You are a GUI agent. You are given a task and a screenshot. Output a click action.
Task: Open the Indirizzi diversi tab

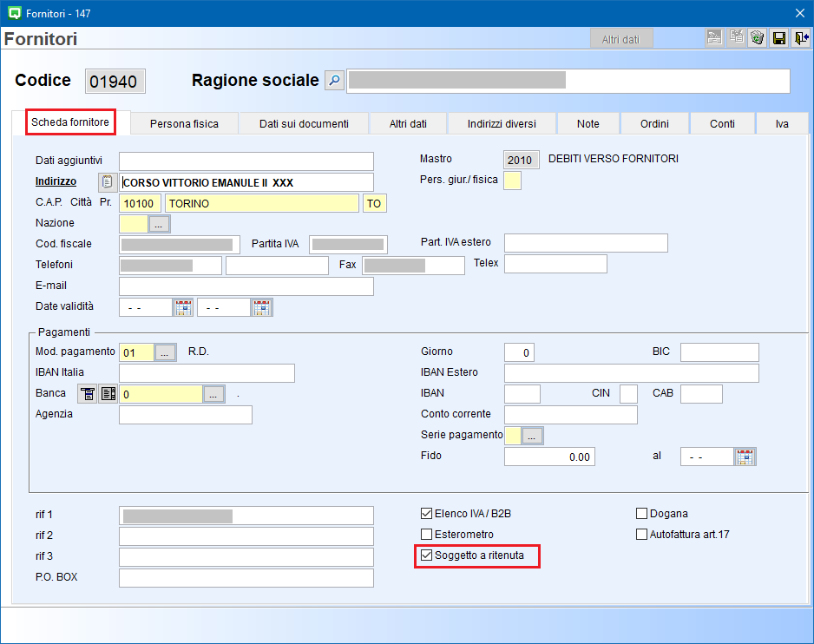[502, 124]
